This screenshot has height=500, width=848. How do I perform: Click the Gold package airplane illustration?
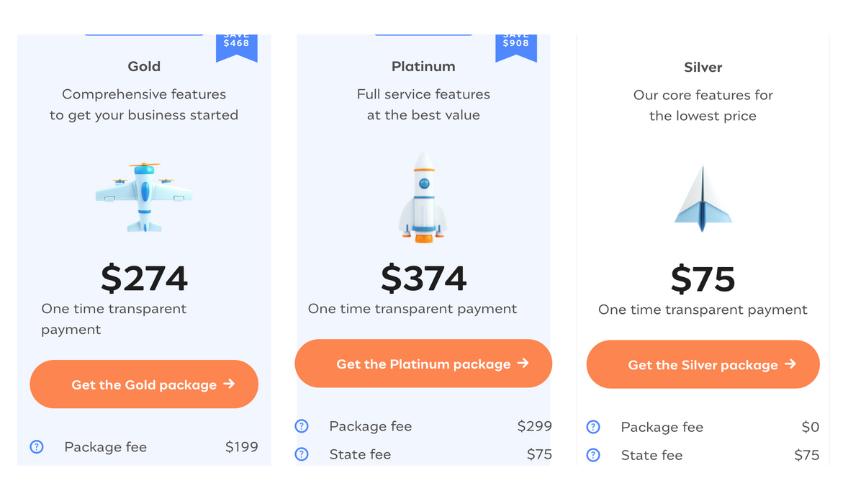coord(144,197)
